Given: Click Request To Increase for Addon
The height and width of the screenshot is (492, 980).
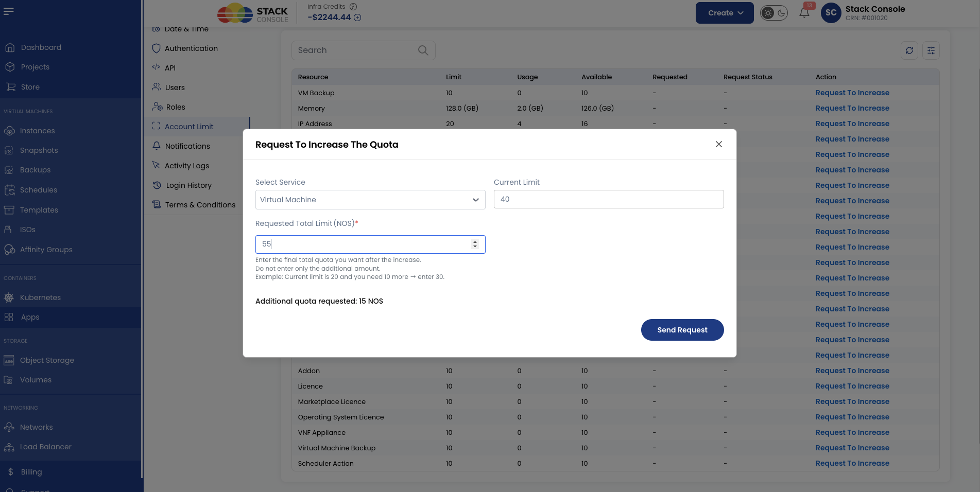Looking at the screenshot, I should click(x=852, y=371).
